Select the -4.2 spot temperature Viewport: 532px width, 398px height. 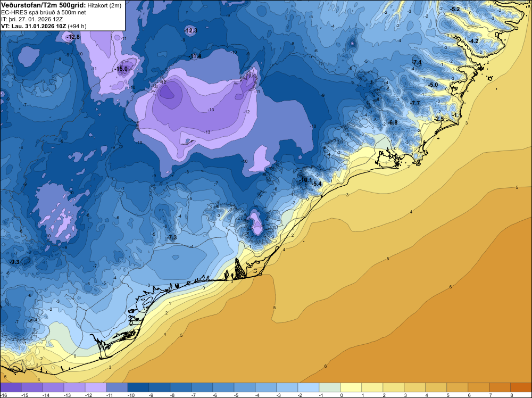[x=473, y=41]
